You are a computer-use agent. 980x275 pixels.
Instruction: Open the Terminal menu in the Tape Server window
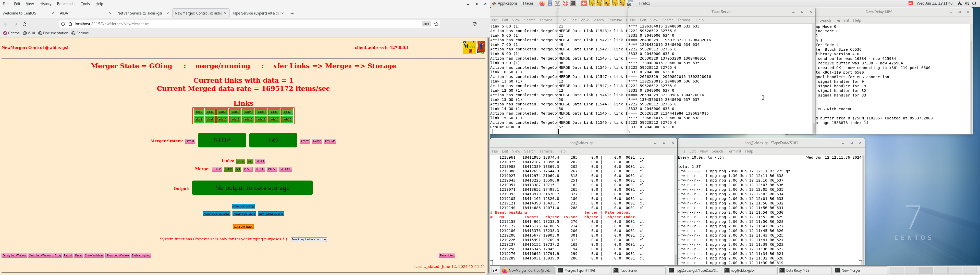coord(684,20)
